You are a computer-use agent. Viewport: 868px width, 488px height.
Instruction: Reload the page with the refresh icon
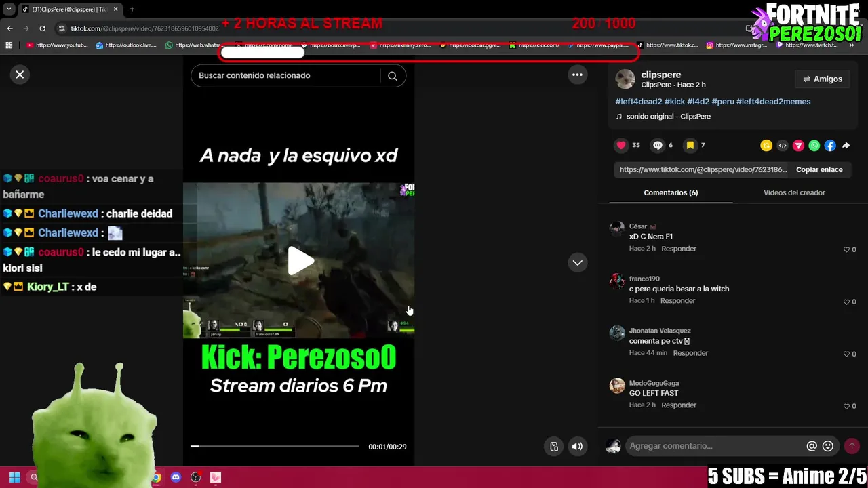(42, 28)
